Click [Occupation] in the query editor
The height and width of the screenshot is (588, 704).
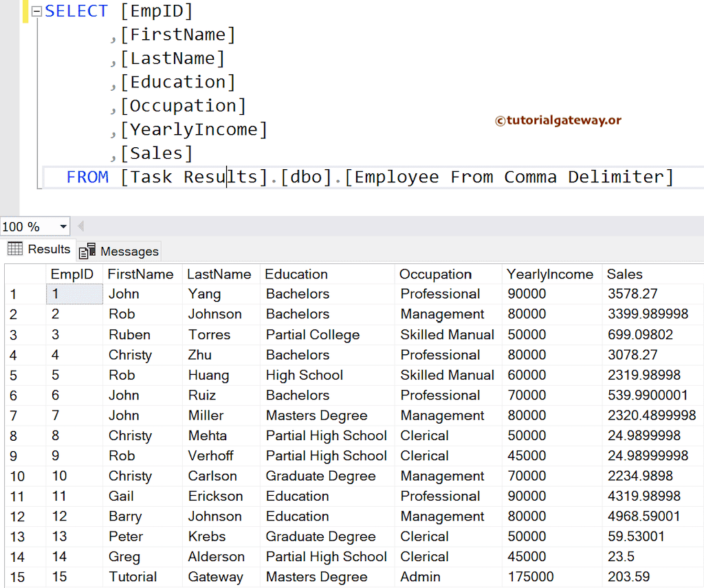[x=183, y=106]
